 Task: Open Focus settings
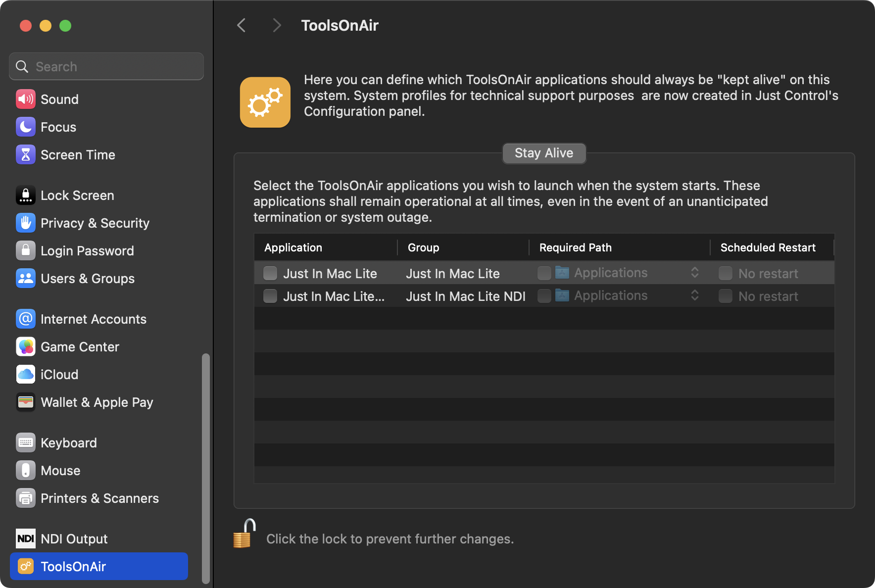point(99,127)
